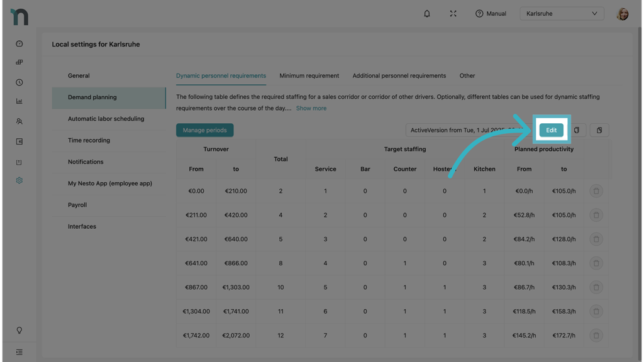Open the notifications bell
The image size is (644, 362).
point(427,13)
